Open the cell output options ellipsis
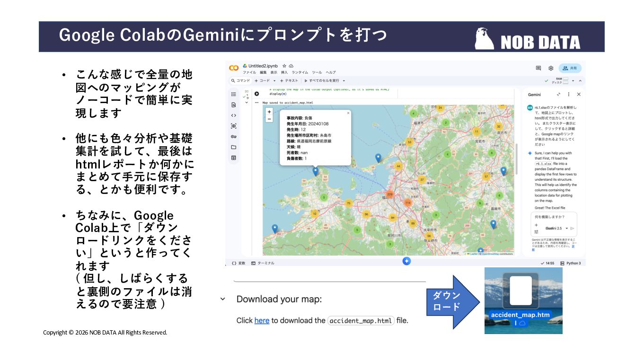This screenshot has height=362, width=644. [x=256, y=102]
